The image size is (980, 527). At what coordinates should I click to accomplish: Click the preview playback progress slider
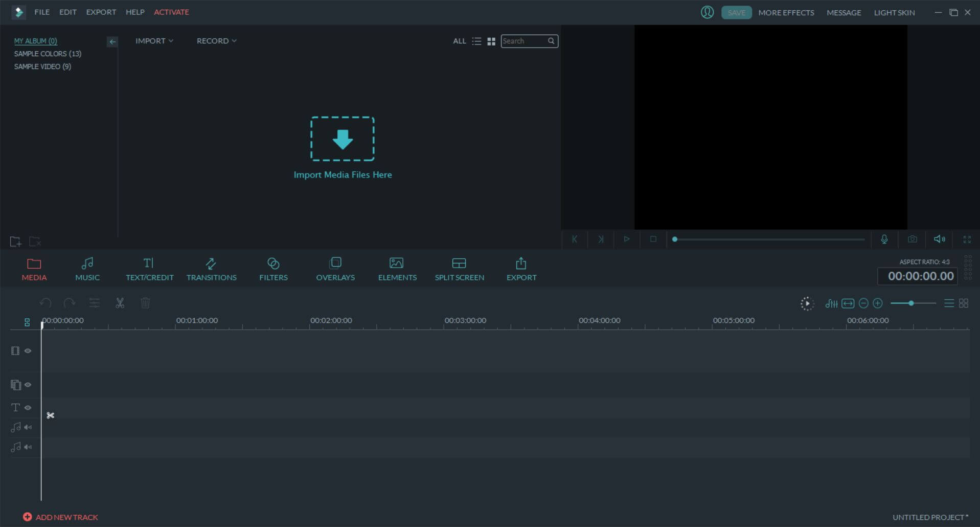[x=768, y=239]
